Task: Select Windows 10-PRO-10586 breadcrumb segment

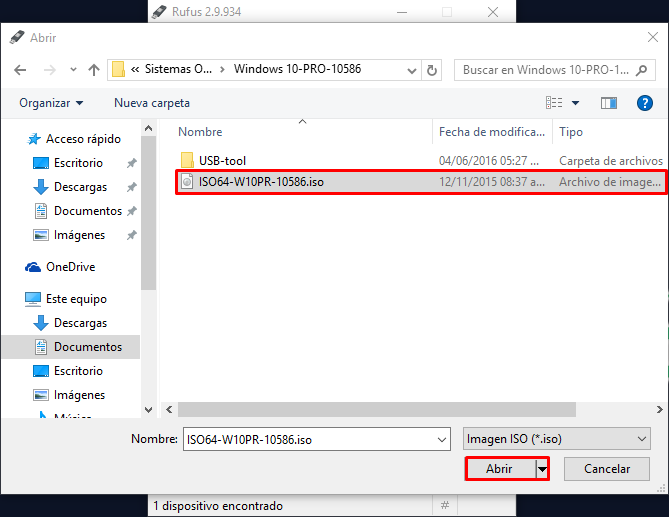Action: (x=297, y=69)
